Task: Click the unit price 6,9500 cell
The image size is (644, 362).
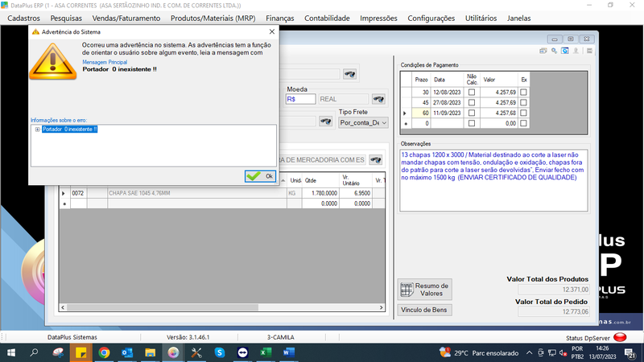Action: pos(355,193)
